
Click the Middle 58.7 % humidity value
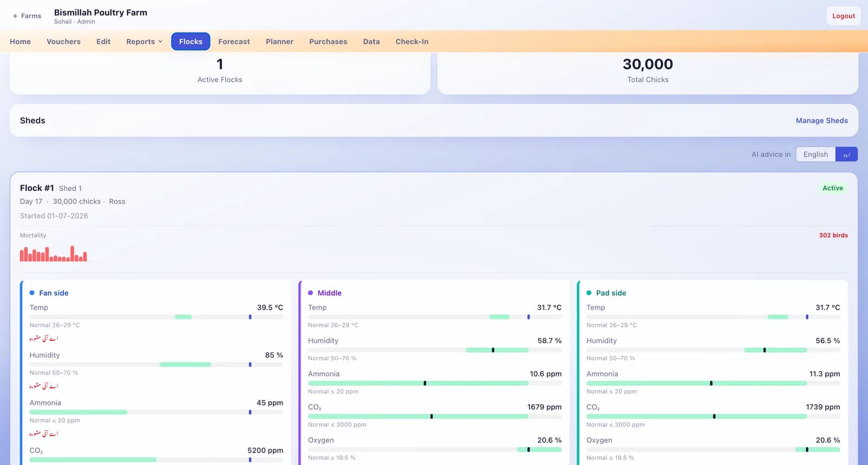point(550,341)
